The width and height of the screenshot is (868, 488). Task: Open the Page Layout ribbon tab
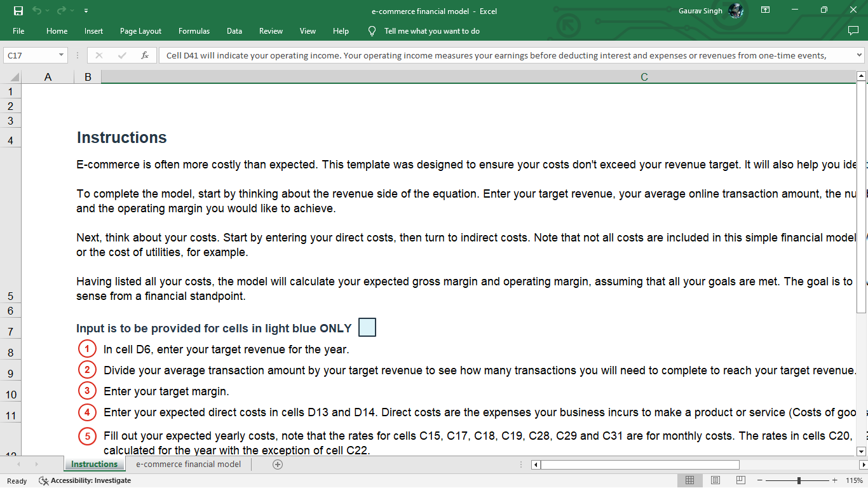(140, 31)
